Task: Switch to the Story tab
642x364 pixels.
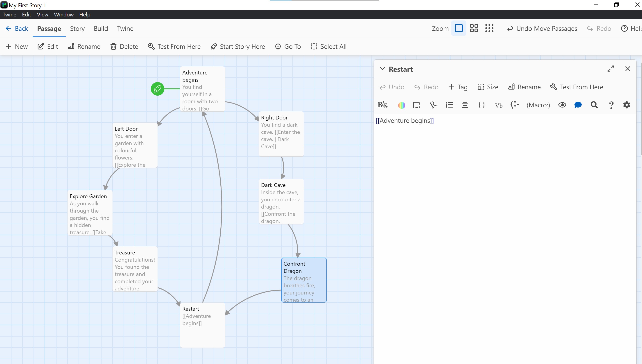Action: pos(77,29)
